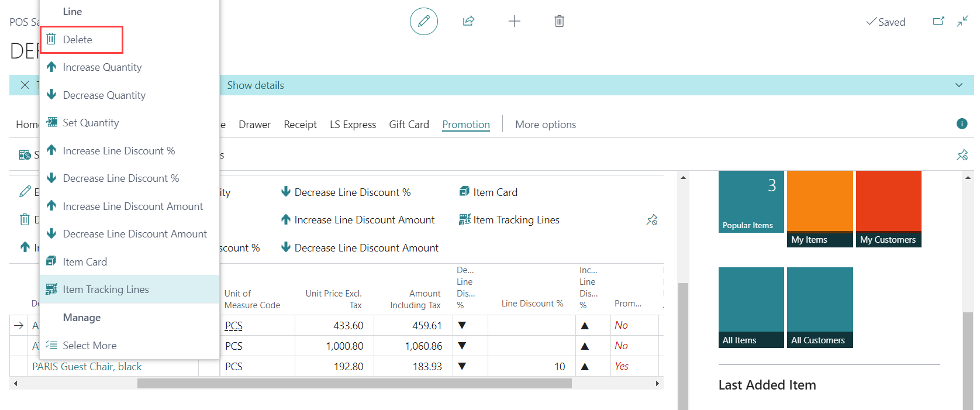Click the pin icon on action bar
The image size is (980, 410).
[x=962, y=155]
